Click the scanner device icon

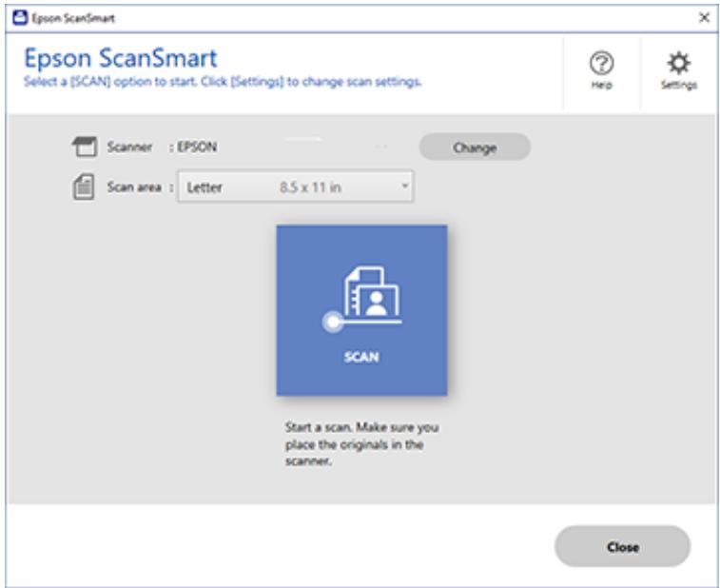coord(85,147)
